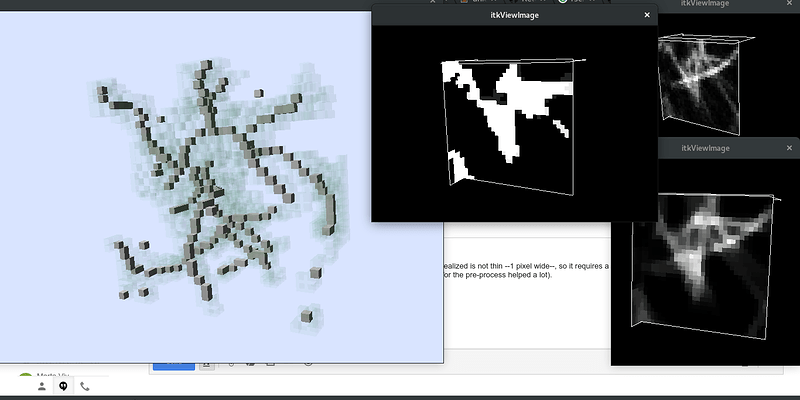Click Marta's green contact avatar

click(x=26, y=378)
